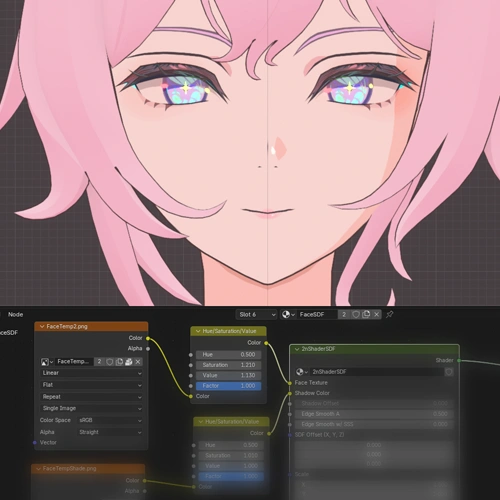Click Color input socket of upper Hue/Saturation/Value node
500x500 pixels.
(x=191, y=396)
